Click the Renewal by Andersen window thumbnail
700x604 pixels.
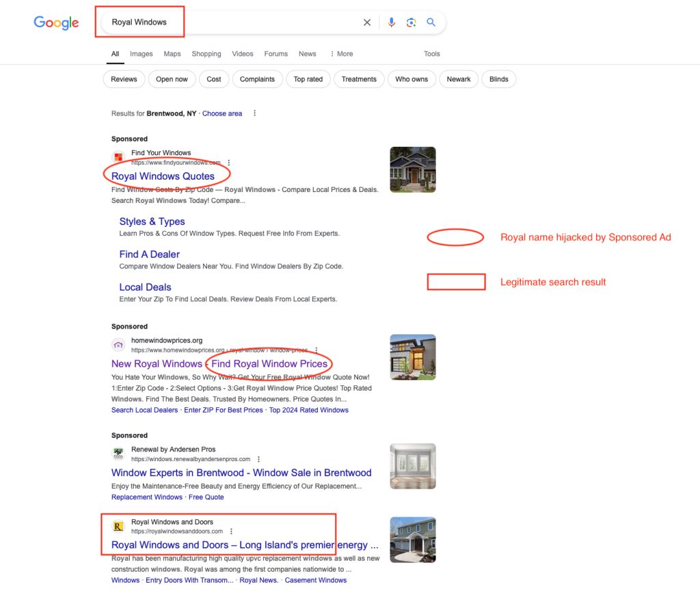click(412, 466)
